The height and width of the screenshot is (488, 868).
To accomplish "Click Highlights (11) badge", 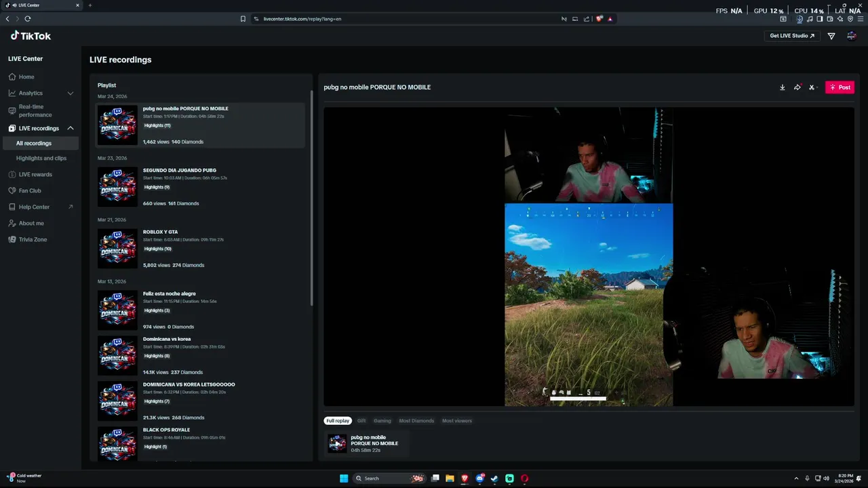I will [157, 125].
